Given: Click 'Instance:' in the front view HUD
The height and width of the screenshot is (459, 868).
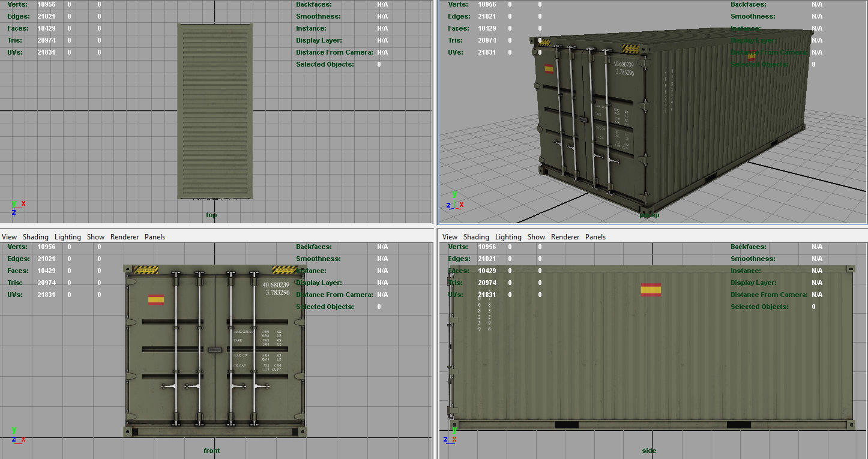Looking at the screenshot, I should (311, 271).
